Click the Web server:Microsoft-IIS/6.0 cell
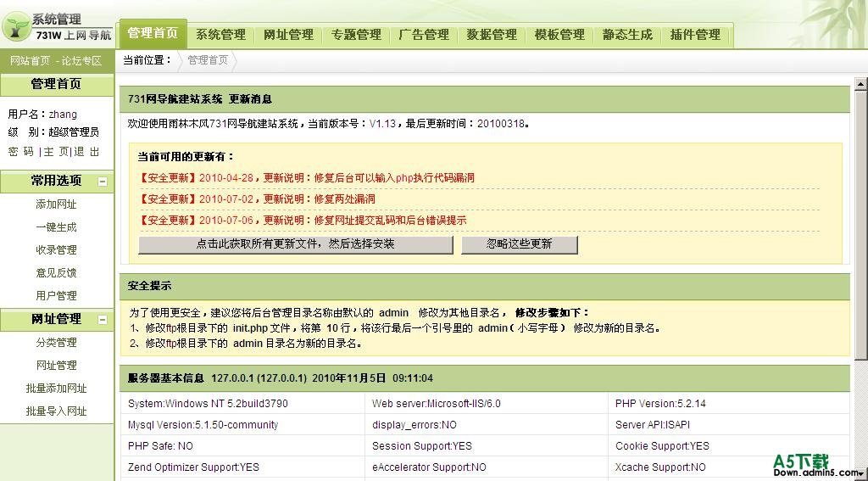 pyautogui.click(x=486, y=404)
